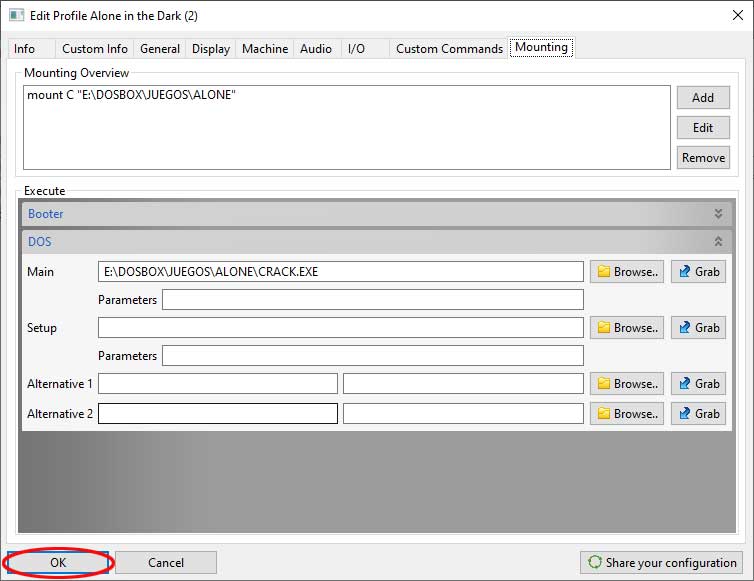Click the Add mount button
This screenshot has height=581, width=754.
(x=703, y=98)
